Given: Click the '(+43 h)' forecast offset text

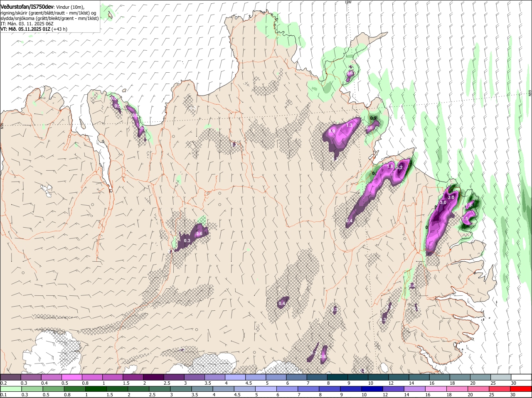Looking at the screenshot, I should pos(60,29).
